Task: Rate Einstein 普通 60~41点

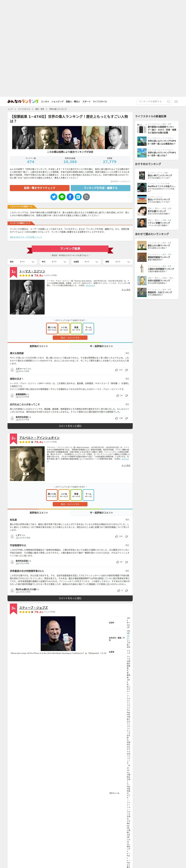Action: (76, 495)
